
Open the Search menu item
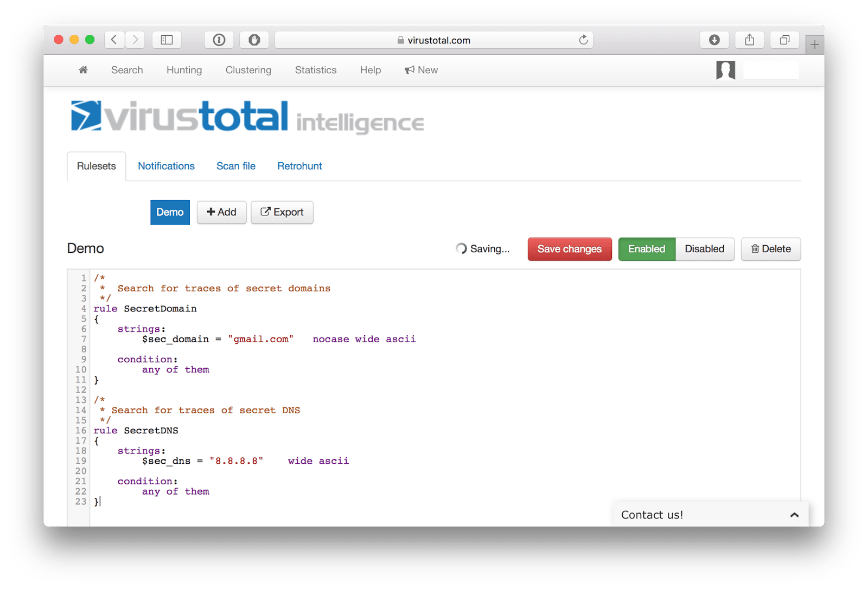tap(127, 70)
